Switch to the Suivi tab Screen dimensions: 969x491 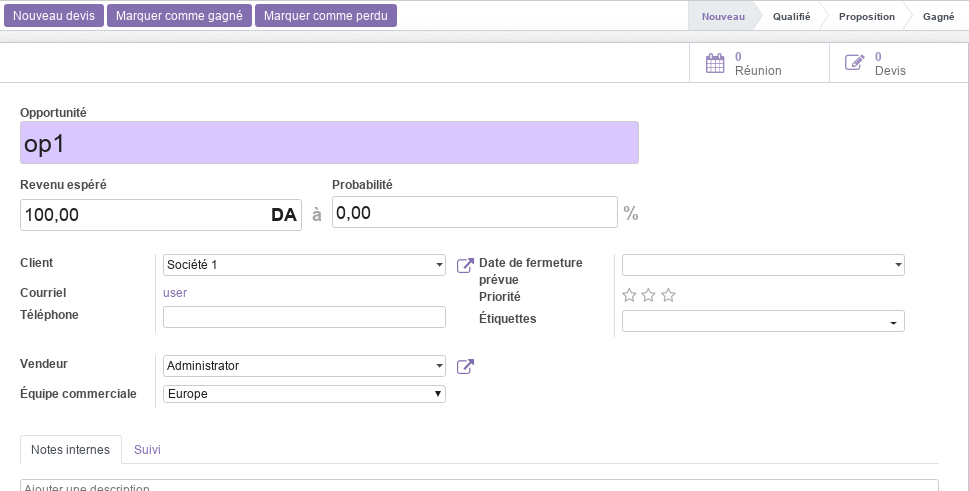click(147, 450)
